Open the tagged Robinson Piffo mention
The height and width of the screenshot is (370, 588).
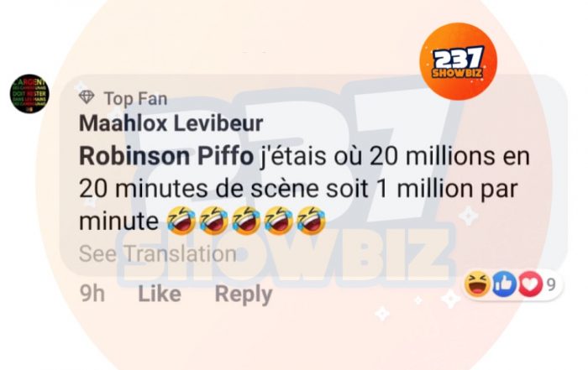pyautogui.click(x=166, y=157)
